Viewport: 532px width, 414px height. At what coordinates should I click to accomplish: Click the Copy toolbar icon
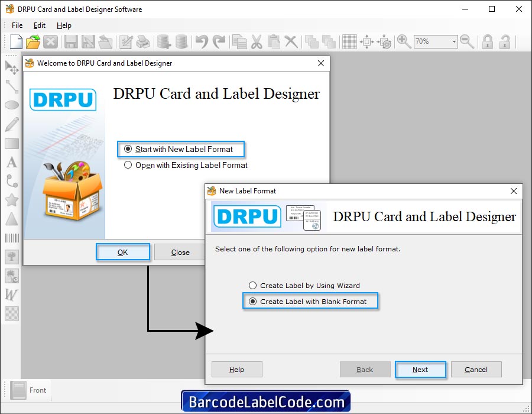pyautogui.click(x=240, y=42)
